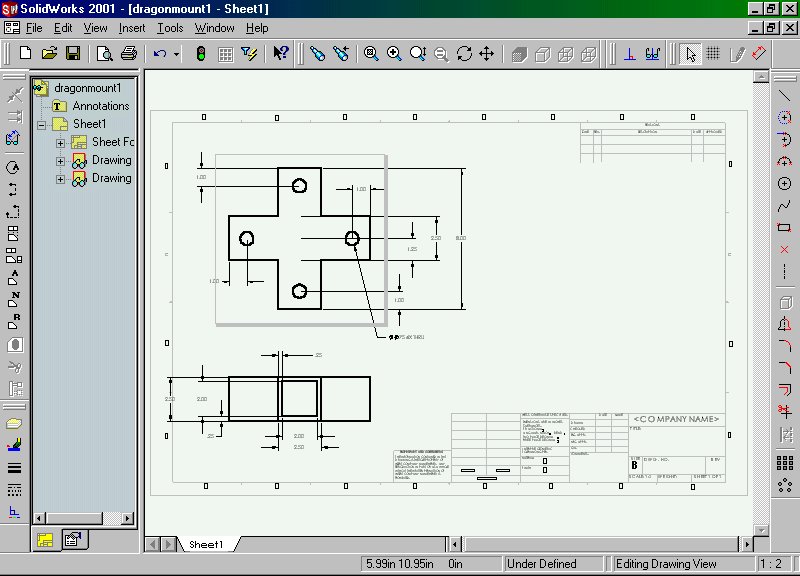Toggle the Sketch pencil button
Image resolution: width=800 pixels, height=576 pixels.
tap(736, 53)
